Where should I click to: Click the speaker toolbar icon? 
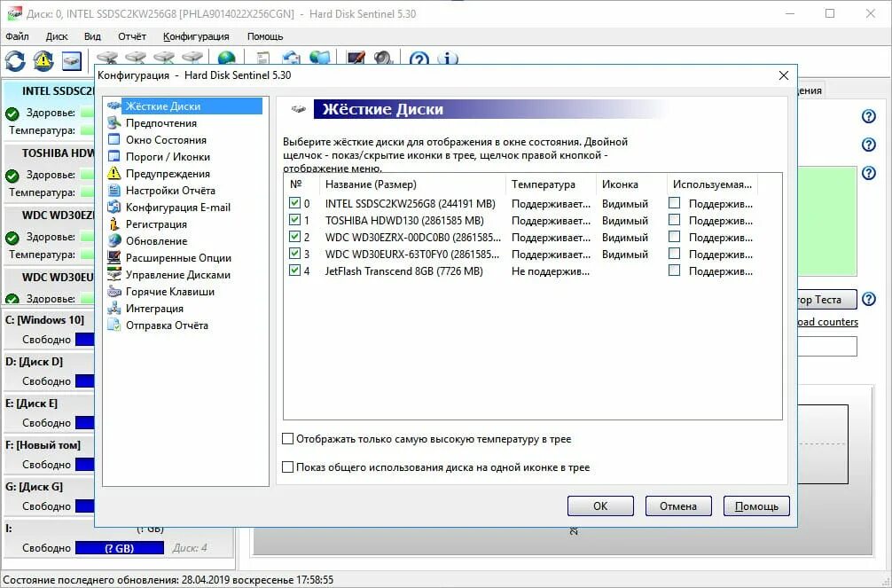tap(383, 58)
